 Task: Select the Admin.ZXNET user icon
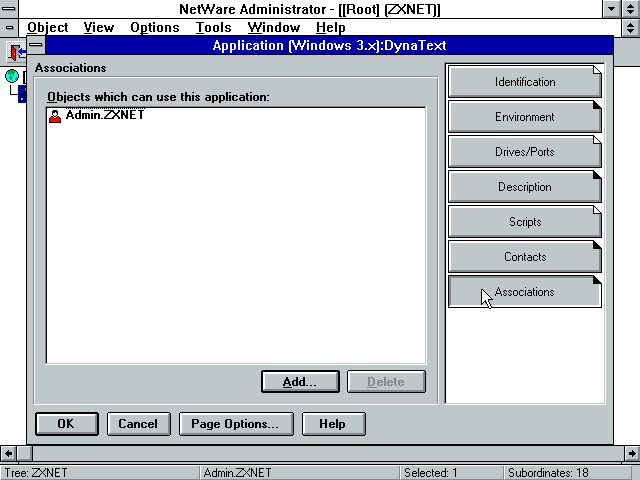tap(55, 116)
